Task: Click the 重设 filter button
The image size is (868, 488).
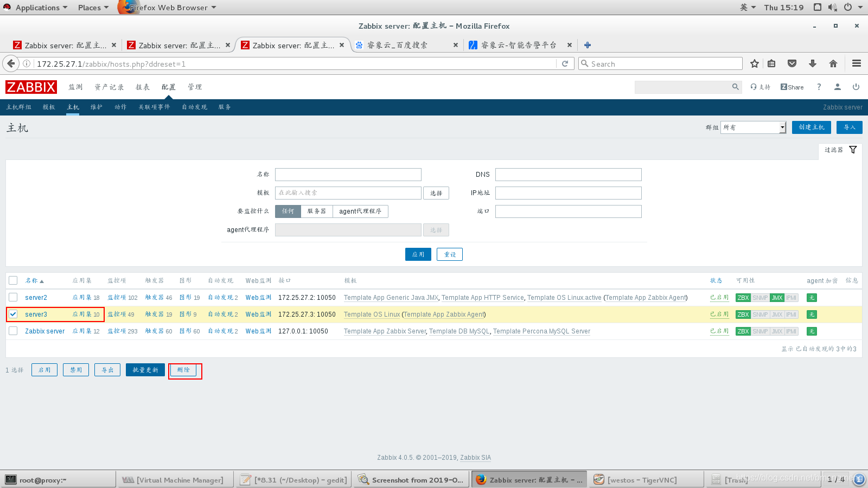Action: 450,254
